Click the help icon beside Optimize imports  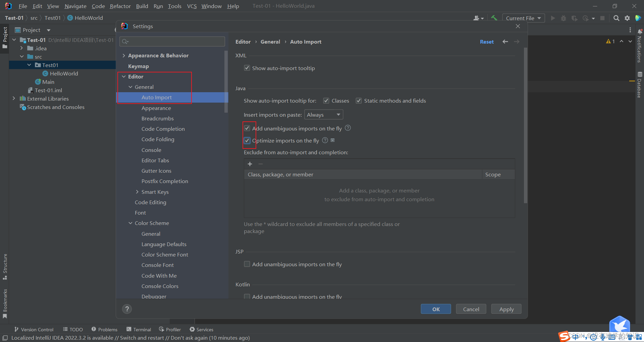pyautogui.click(x=325, y=140)
